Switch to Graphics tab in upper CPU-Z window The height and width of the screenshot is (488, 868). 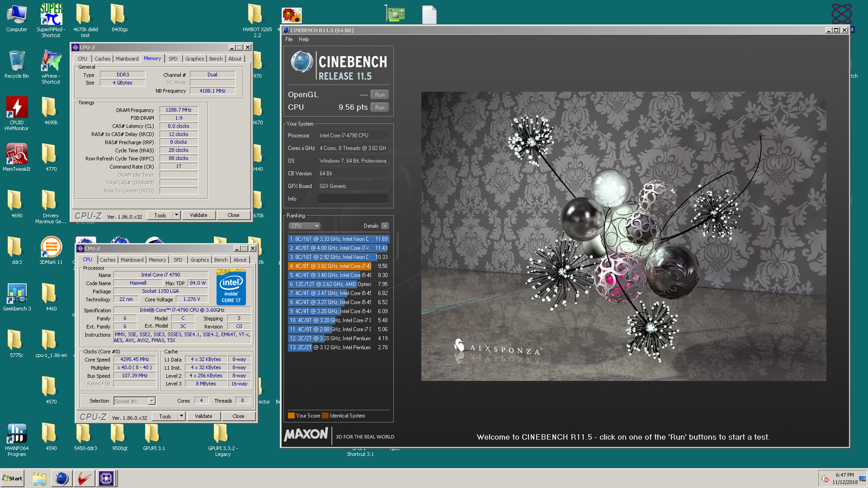195,59
